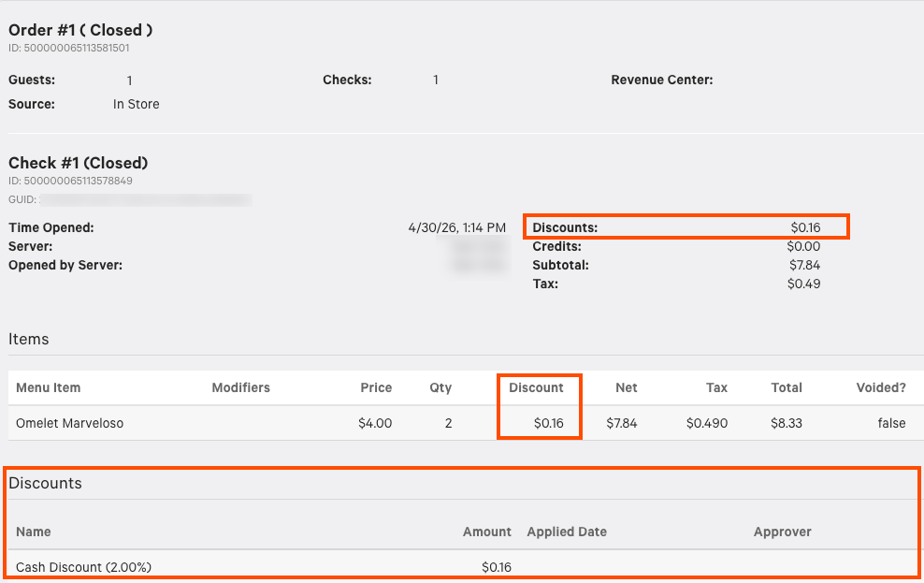Select the Omelet Marveloso item row

pos(466,423)
